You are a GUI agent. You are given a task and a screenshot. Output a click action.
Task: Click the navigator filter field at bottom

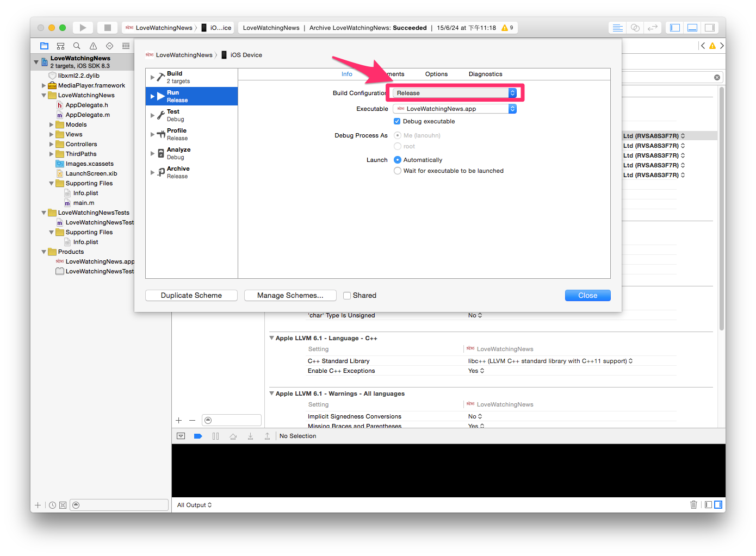120,505
